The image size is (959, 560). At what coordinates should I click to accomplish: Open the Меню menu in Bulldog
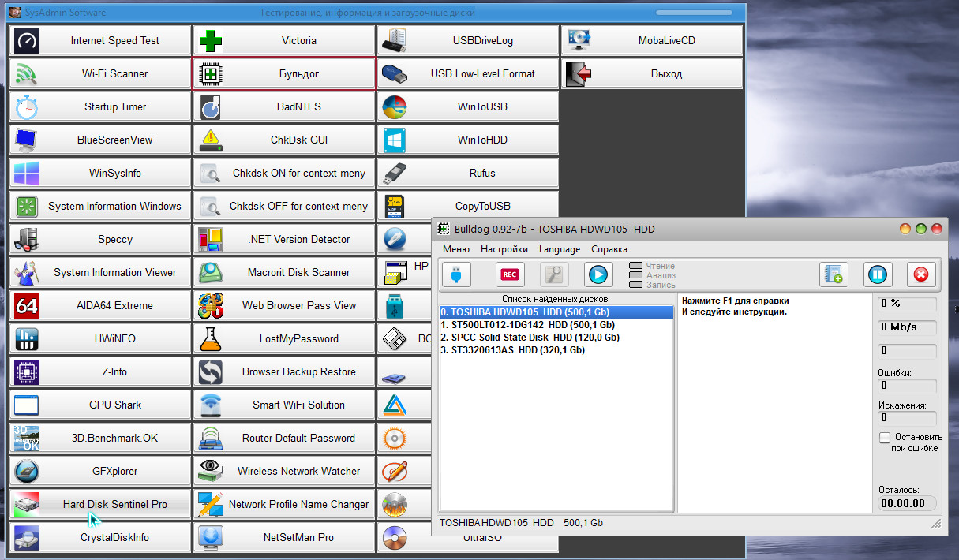pos(456,249)
